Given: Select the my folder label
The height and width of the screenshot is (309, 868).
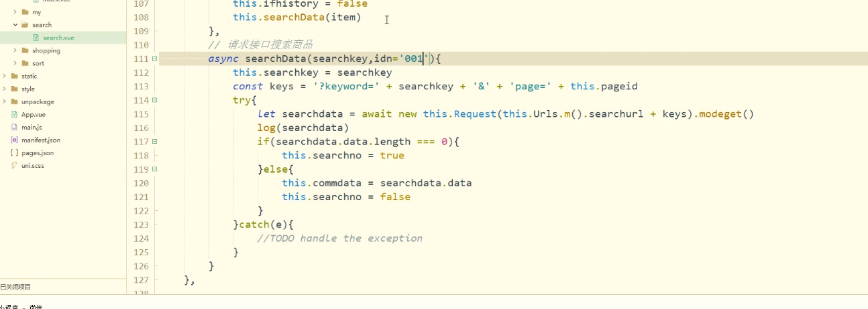Looking at the screenshot, I should tap(36, 12).
